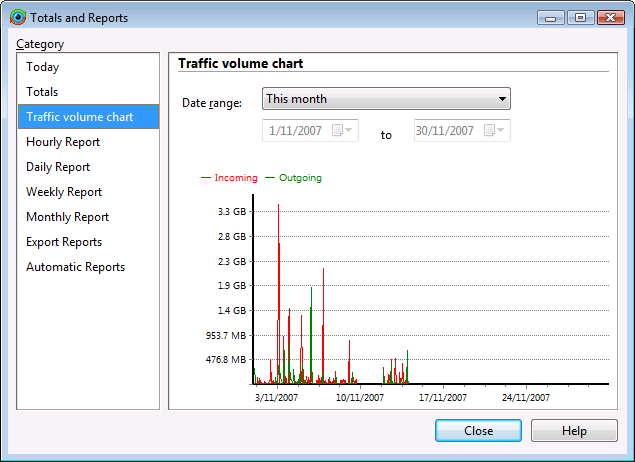Click the 1.4 GB axis label
This screenshot has width=635, height=462.
point(232,311)
